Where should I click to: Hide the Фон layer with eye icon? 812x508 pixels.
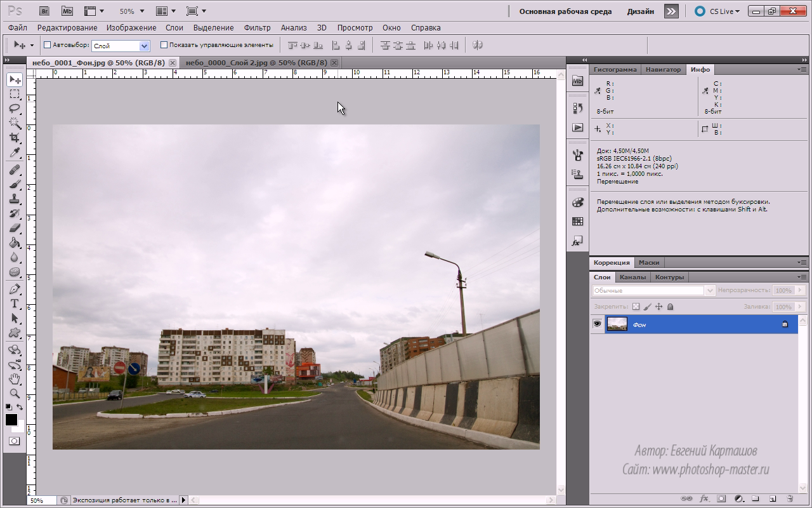click(597, 324)
